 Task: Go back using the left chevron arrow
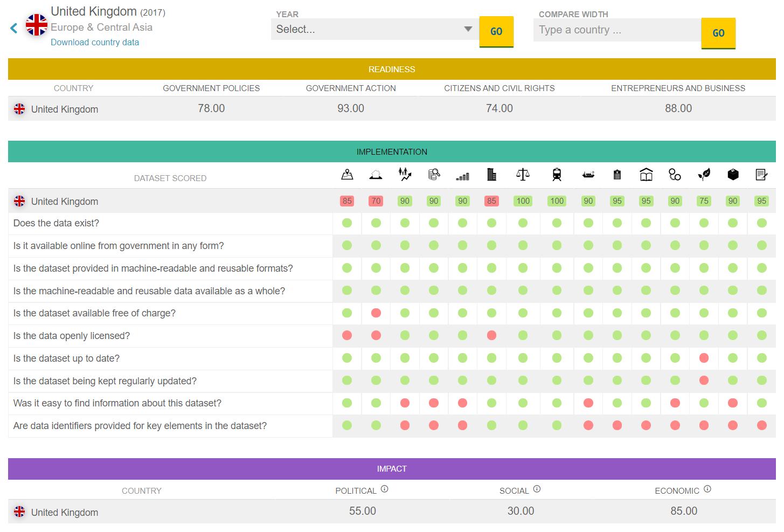pos(14,28)
